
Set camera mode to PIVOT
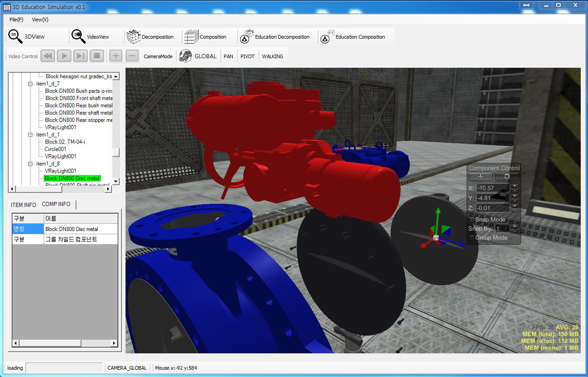pyautogui.click(x=247, y=56)
